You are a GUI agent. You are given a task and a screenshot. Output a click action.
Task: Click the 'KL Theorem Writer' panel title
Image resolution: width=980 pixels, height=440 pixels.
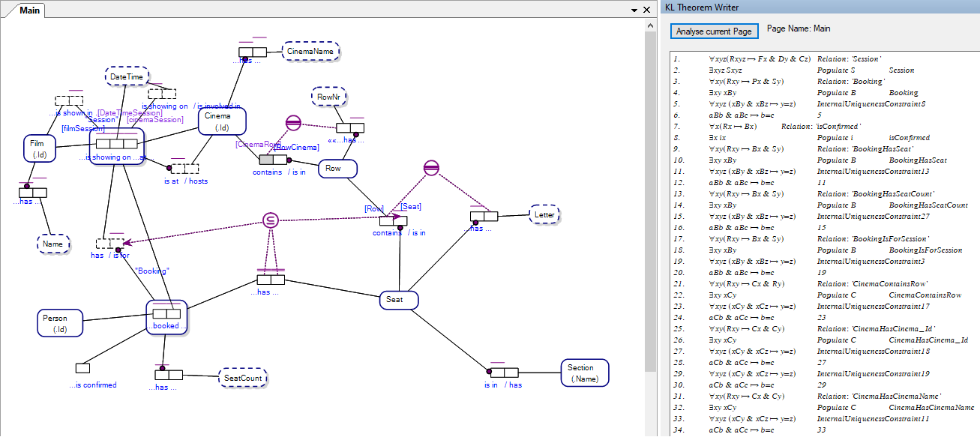[702, 7]
